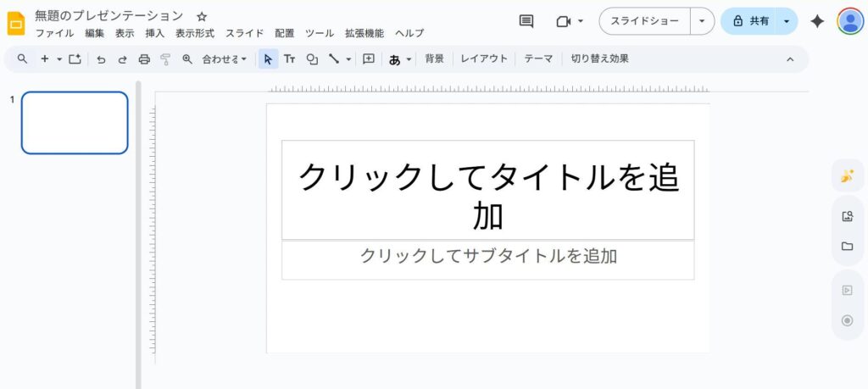Image resolution: width=868 pixels, height=389 pixels.
Task: Click the 切り替え効果 transition button
Action: pos(599,58)
